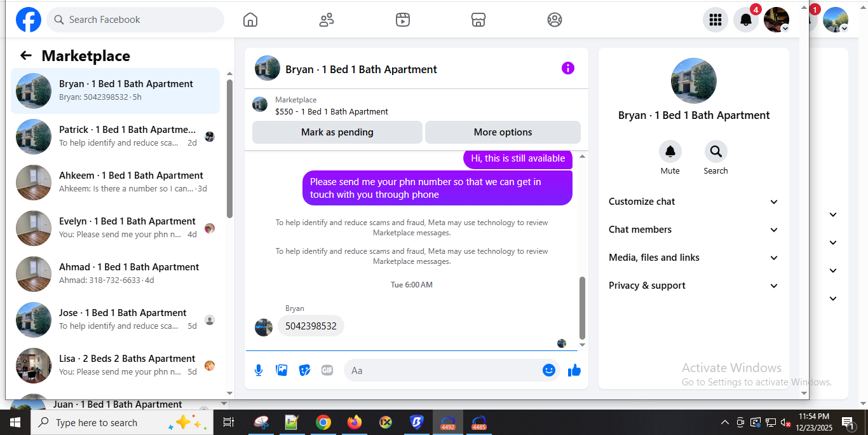The image size is (868, 435).
Task: Click the chat header title Bryan
Action: (361, 69)
